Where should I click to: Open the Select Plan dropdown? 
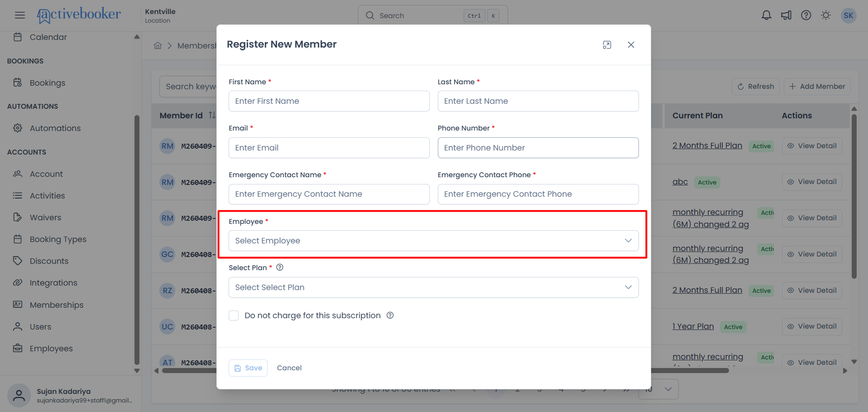click(433, 287)
